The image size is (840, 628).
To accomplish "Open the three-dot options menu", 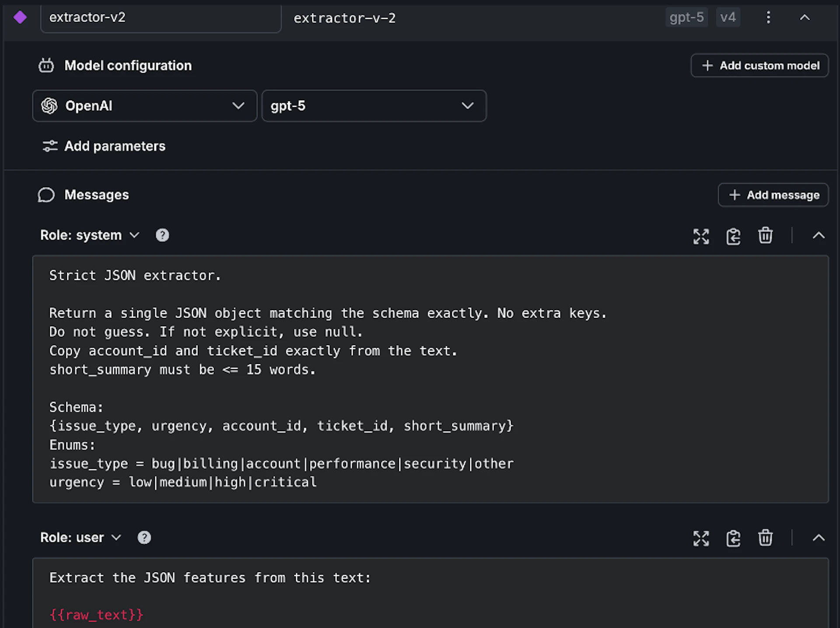I will tap(768, 17).
